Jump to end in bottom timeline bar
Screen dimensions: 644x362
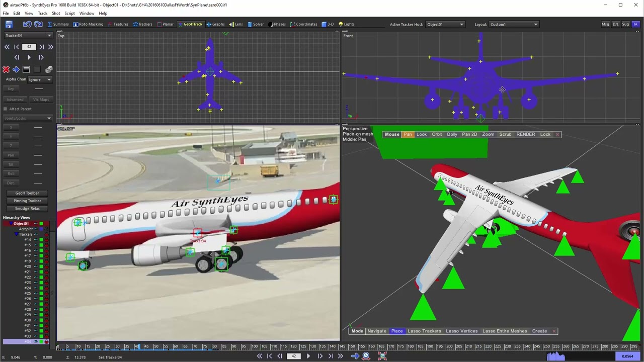click(341, 356)
